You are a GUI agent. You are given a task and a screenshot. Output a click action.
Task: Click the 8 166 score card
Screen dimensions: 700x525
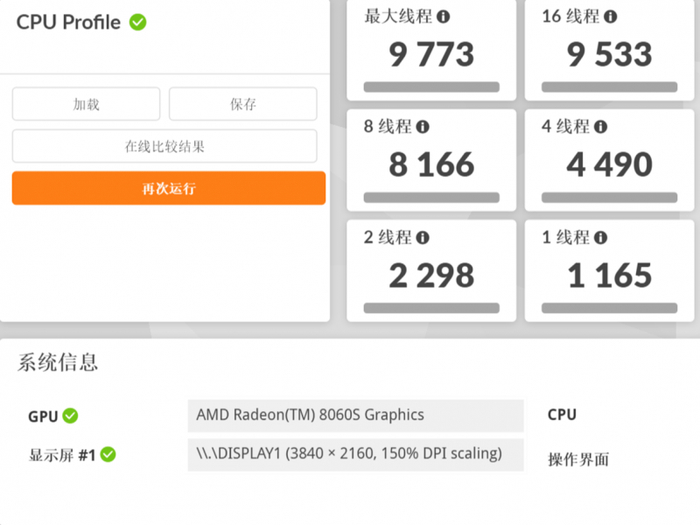(431, 160)
